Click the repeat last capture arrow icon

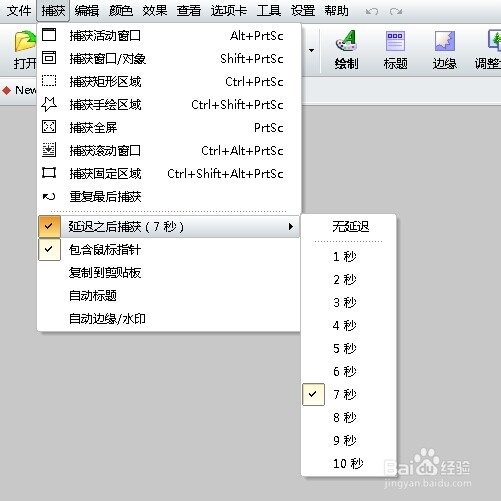pyautogui.click(x=49, y=196)
